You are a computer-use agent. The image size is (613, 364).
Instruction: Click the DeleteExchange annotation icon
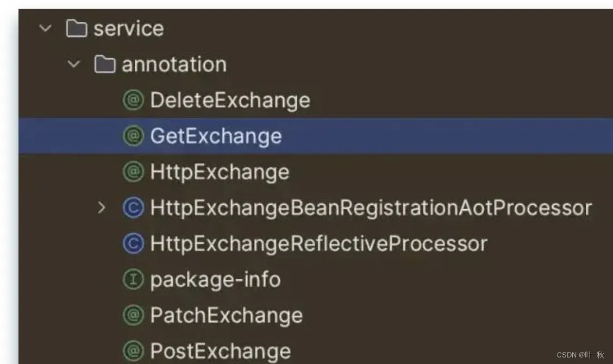[133, 101]
